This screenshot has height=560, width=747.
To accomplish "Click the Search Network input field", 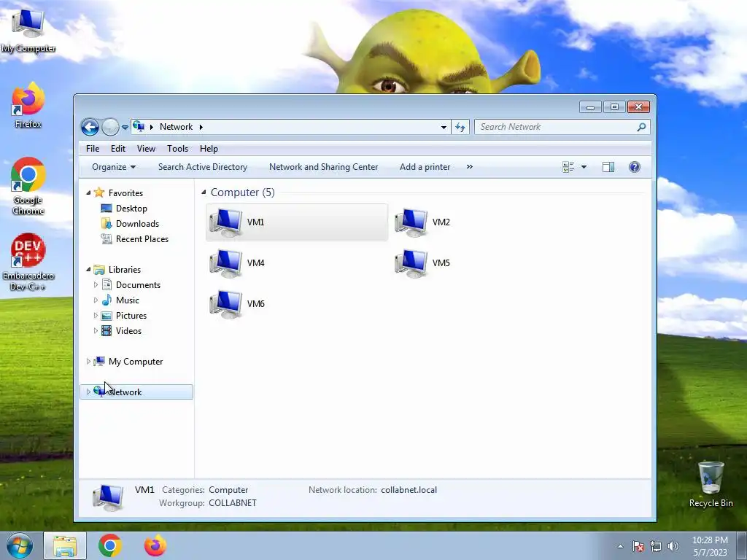I will [x=555, y=127].
